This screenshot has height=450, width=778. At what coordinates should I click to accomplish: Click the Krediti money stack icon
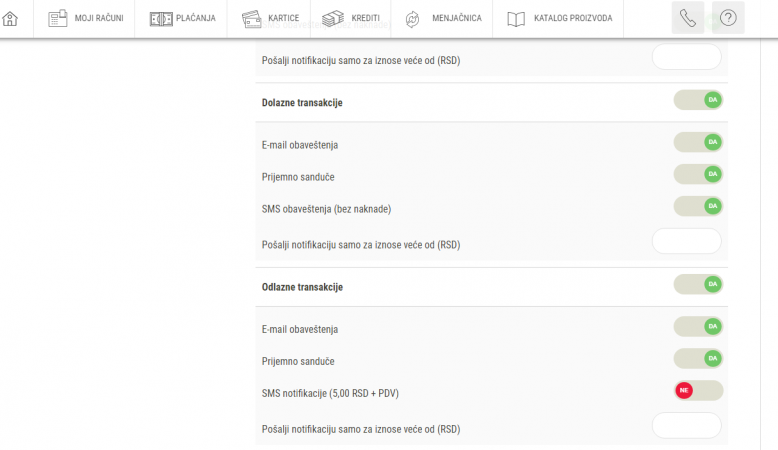333,18
